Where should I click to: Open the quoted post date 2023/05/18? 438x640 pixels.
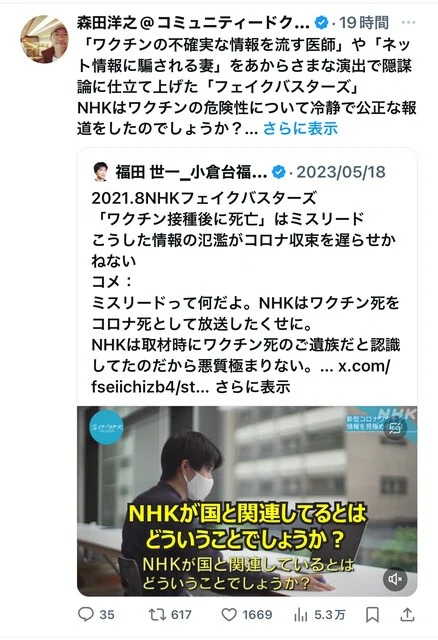(x=341, y=172)
